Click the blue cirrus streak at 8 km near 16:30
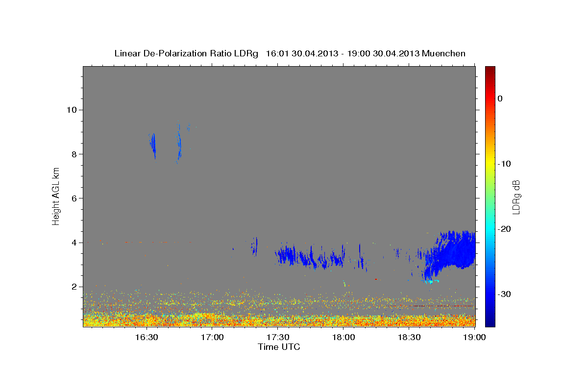Screen dimensions: 588x392 [x=153, y=145]
